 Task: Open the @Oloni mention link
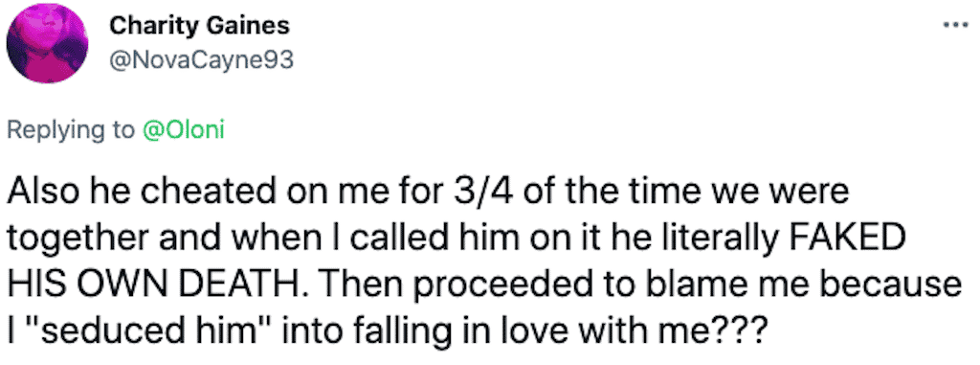183,130
